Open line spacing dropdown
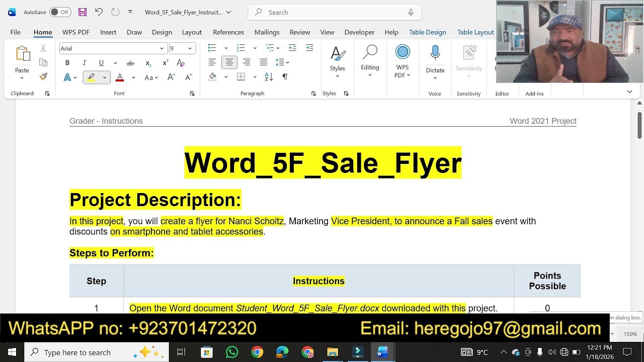Viewport: 644px width, 362px height. click(x=282, y=62)
